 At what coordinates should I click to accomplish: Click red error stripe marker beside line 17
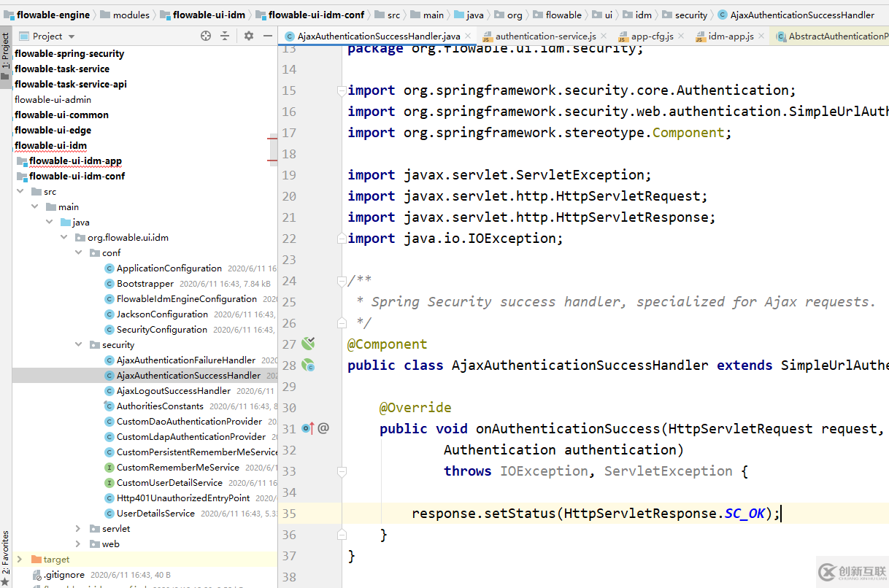tap(272, 137)
